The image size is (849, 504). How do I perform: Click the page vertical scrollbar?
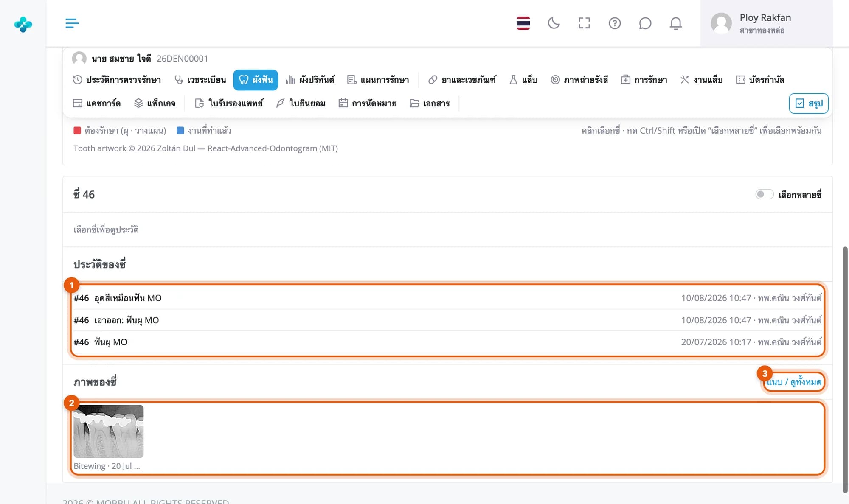[x=845, y=369]
